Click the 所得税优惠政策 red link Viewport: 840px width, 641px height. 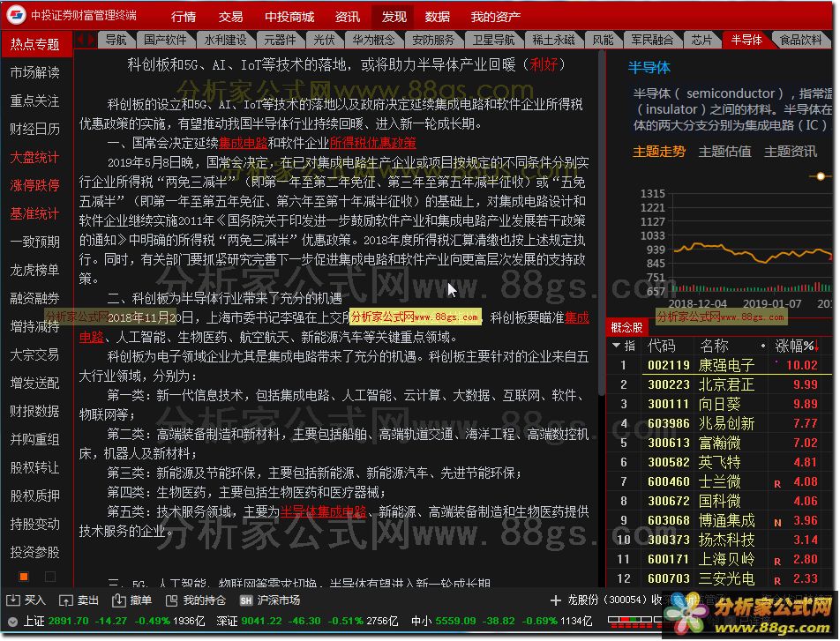click(373, 143)
